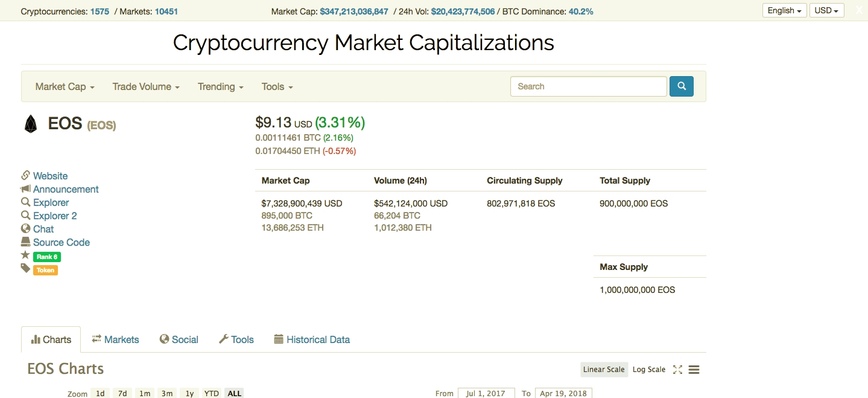Viewport: 868px width, 398px height.
Task: Set chart zoom to 1m
Action: [x=145, y=393]
